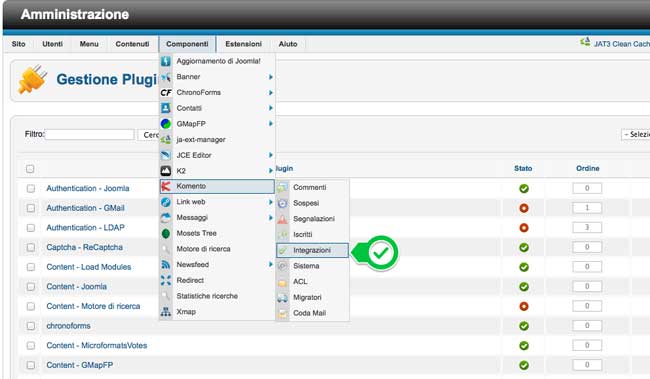Open the Authentication - LDAP plugin link
Image resolution: width=650 pixels, height=379 pixels.
[x=85, y=228]
